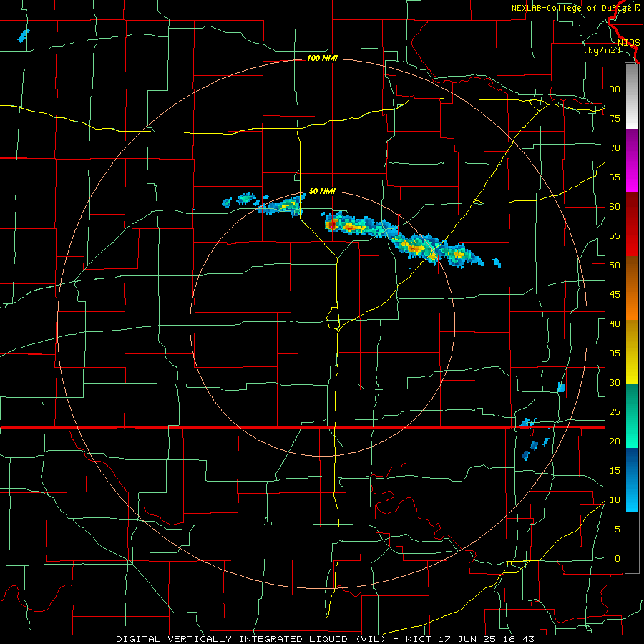Click the white-gray segment of the color bar

point(632,96)
